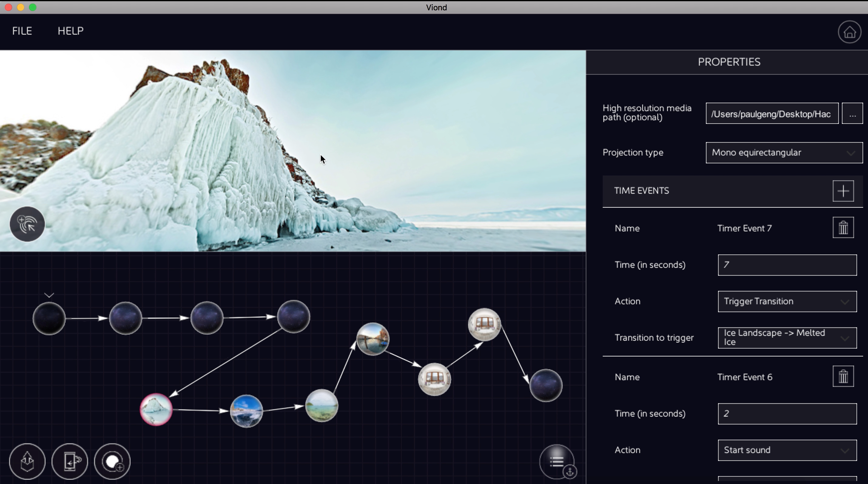
Task: Delete Timer Event 7 with trash icon
Action: pyautogui.click(x=843, y=228)
